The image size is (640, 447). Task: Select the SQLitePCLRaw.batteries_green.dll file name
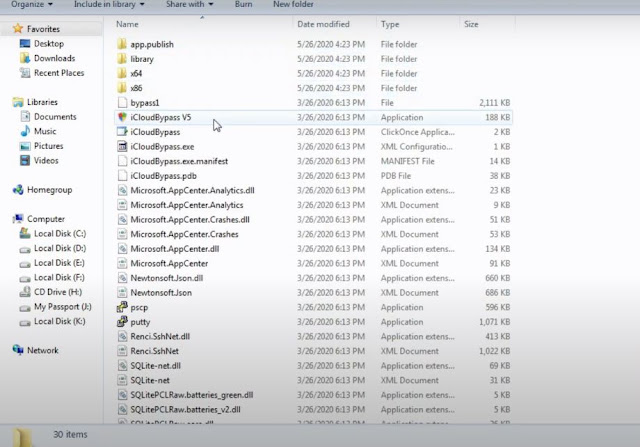pos(192,395)
